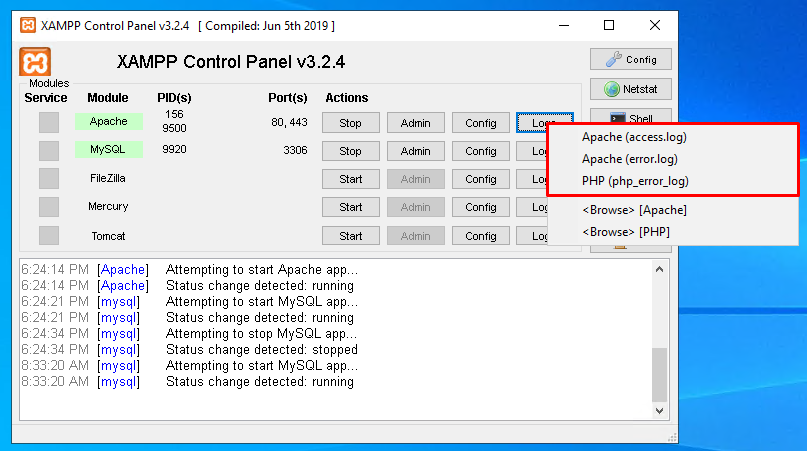The image size is (807, 451).
Task: Click Apache ports value "80, 443"
Action: pyautogui.click(x=289, y=123)
